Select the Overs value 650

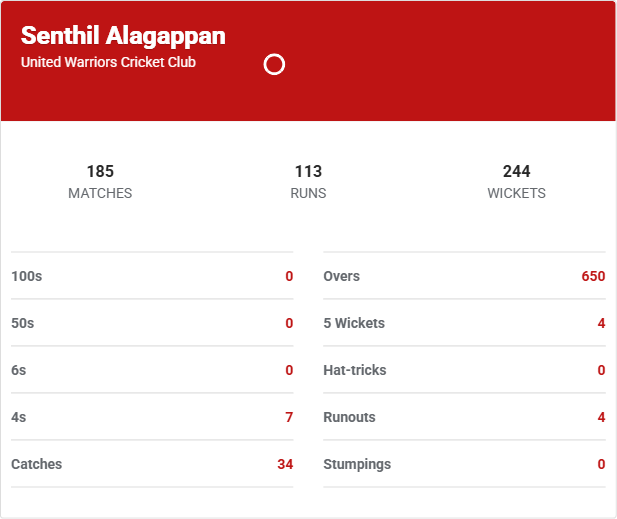click(593, 276)
